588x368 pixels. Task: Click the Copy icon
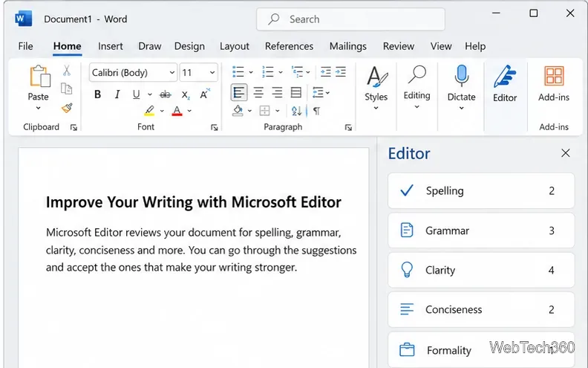(66, 88)
